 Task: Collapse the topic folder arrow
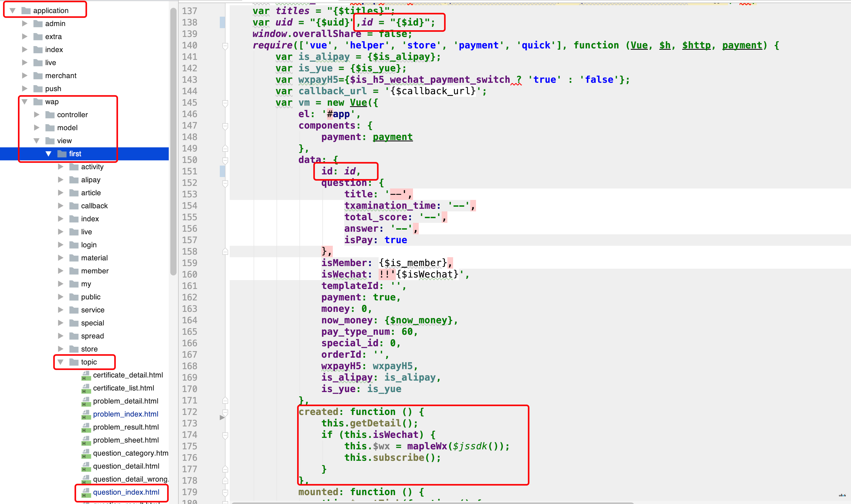[60, 362]
